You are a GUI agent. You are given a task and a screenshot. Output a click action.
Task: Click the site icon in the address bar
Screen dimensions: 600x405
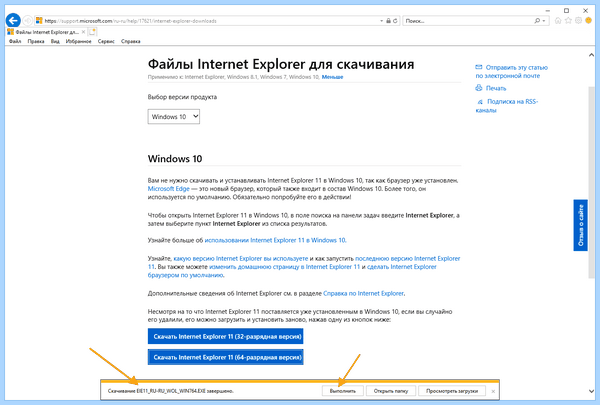coord(39,21)
